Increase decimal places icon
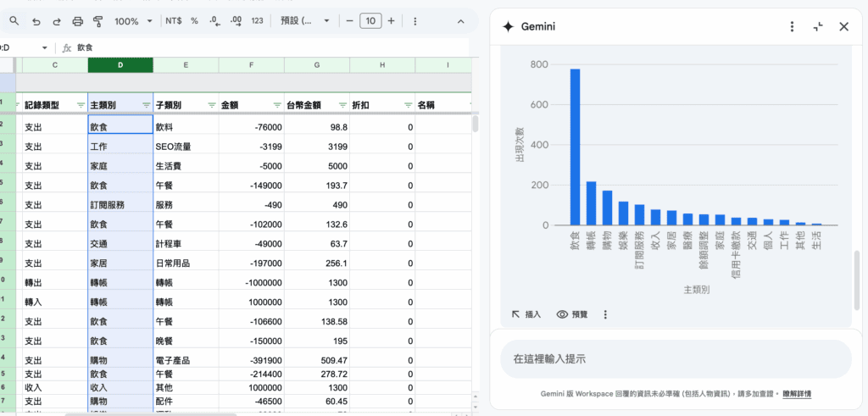868x416 pixels. pyautogui.click(x=236, y=21)
